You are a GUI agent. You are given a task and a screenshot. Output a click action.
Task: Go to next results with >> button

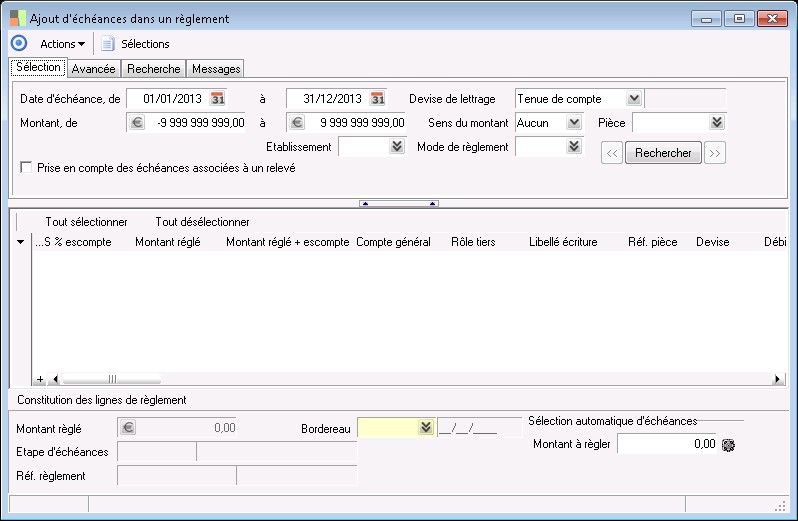tap(715, 153)
